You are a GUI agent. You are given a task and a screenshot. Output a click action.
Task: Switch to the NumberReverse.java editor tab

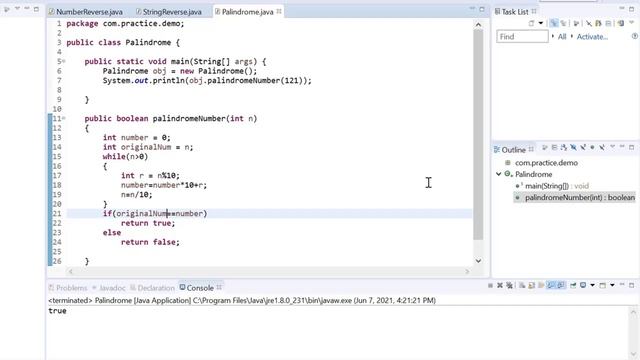coord(86,12)
